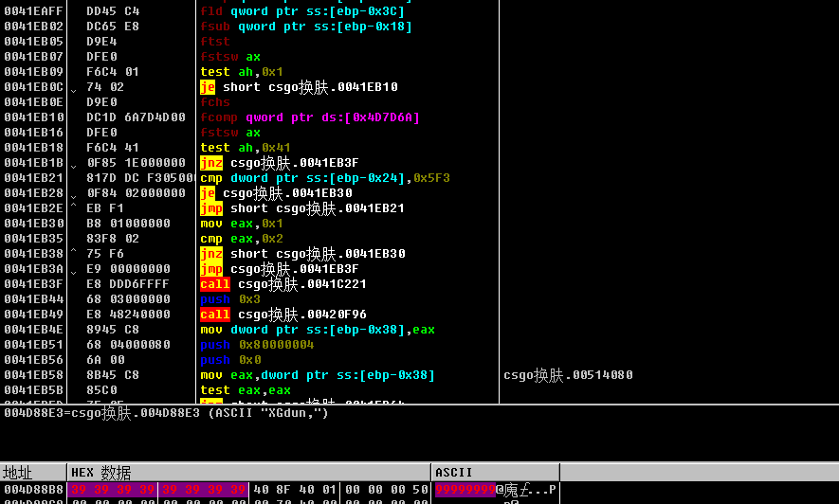Select fcomp qword ptr ds:[0x4D7D6A]

pyautogui.click(x=310, y=117)
